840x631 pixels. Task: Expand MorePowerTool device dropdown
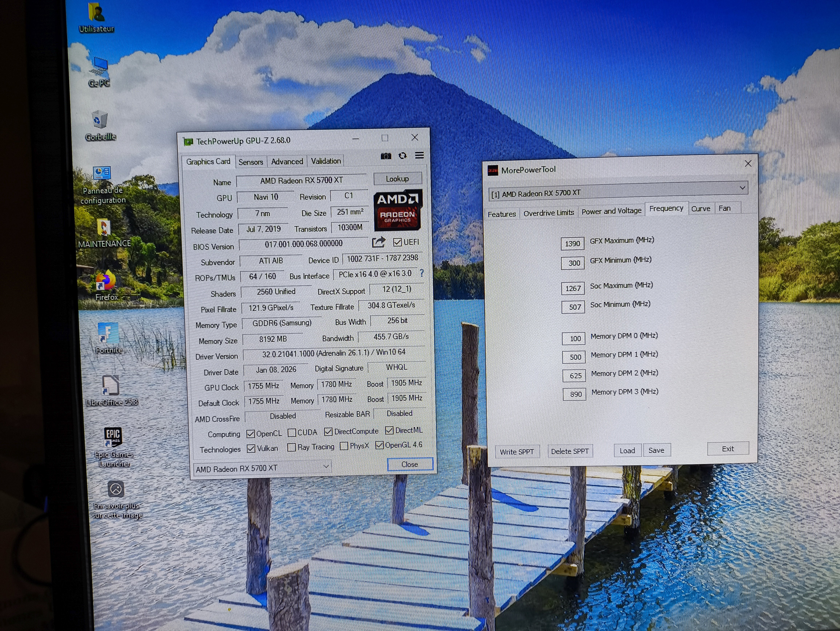742,188
